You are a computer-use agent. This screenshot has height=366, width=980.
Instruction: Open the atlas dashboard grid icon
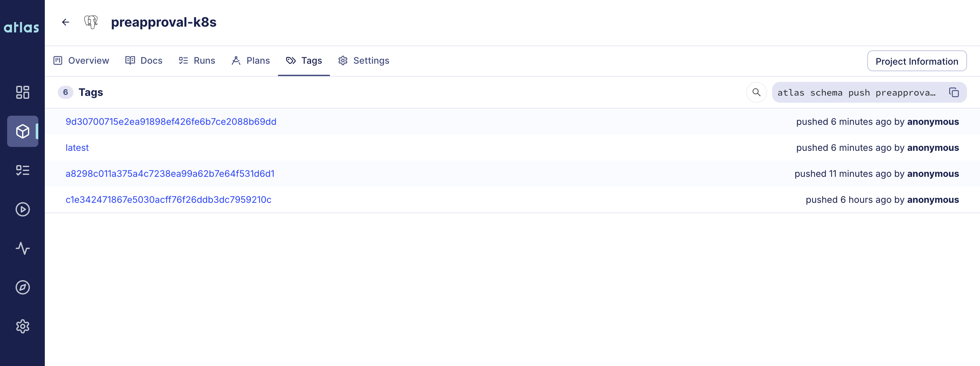pyautogui.click(x=22, y=92)
